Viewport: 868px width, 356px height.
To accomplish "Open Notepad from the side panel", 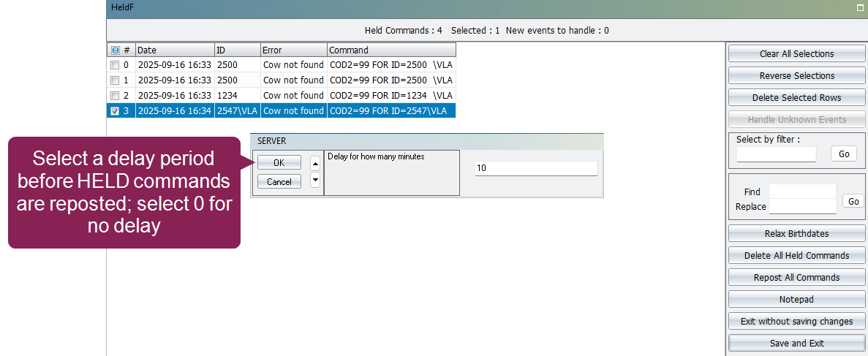I will click(796, 299).
